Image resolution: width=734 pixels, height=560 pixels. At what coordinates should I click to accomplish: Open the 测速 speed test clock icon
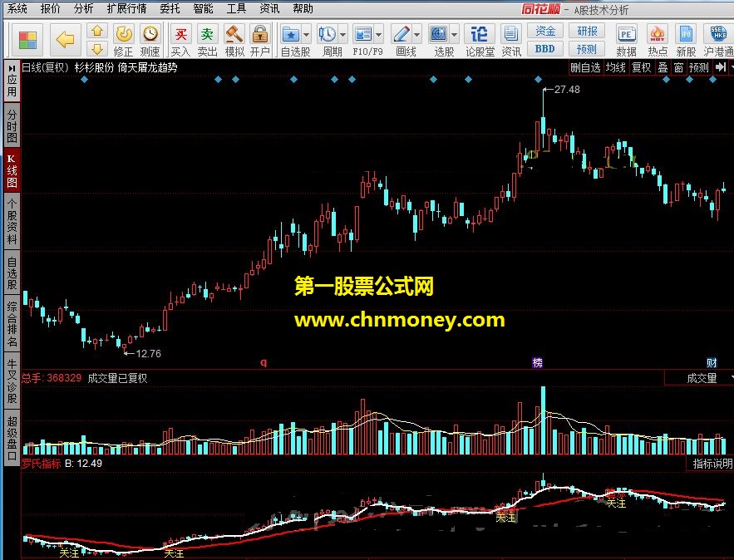point(150,40)
